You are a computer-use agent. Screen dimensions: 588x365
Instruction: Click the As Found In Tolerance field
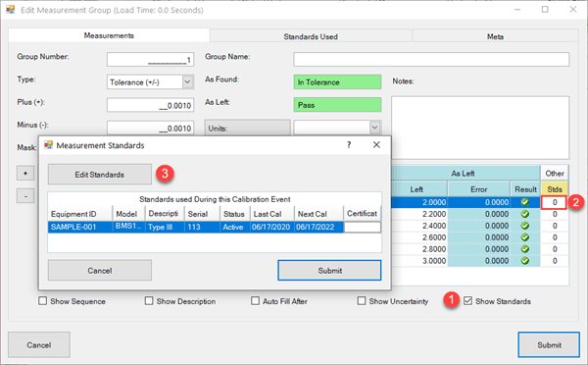pos(337,81)
